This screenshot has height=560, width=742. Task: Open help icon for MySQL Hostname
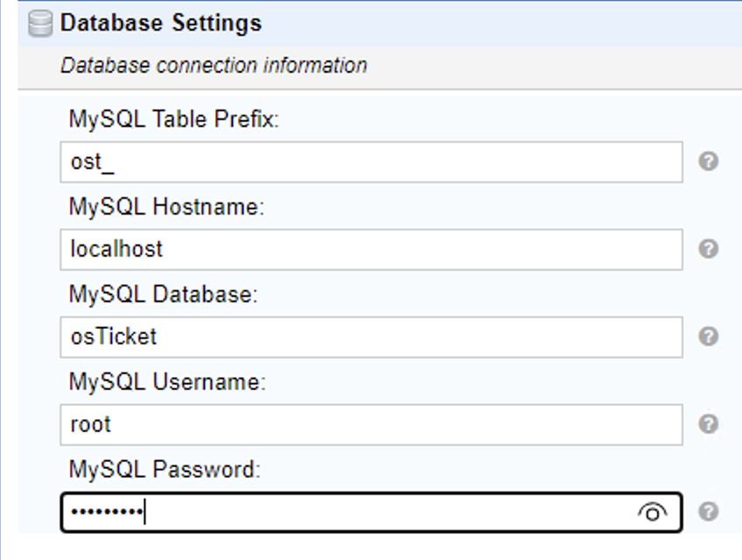click(710, 250)
